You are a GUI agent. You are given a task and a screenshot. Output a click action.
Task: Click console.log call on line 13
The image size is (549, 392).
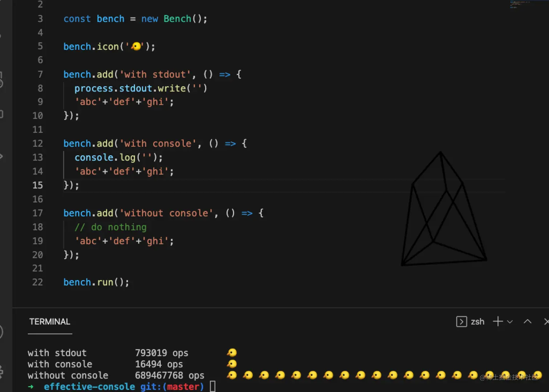(119, 158)
